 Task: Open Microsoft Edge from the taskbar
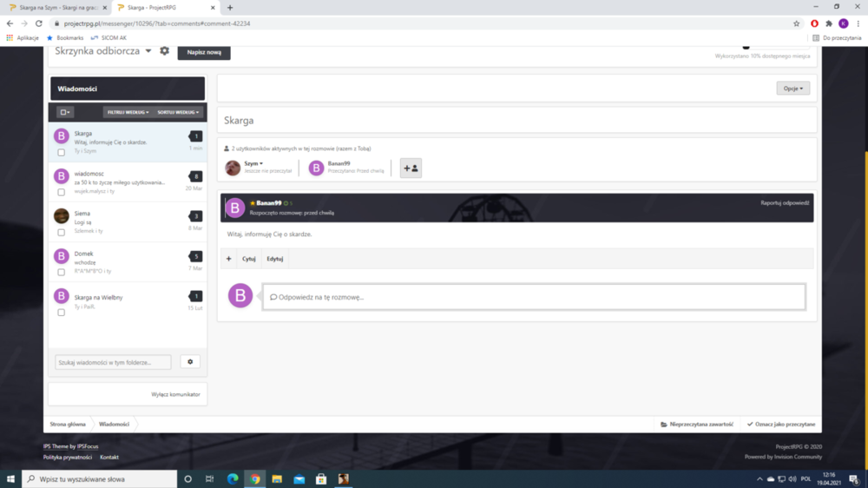pos(233,479)
